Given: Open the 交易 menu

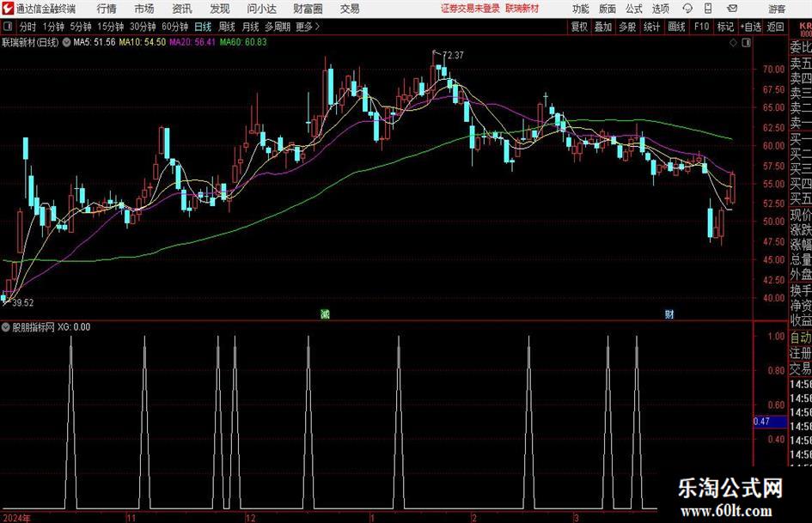Looking at the screenshot, I should tap(350, 9).
